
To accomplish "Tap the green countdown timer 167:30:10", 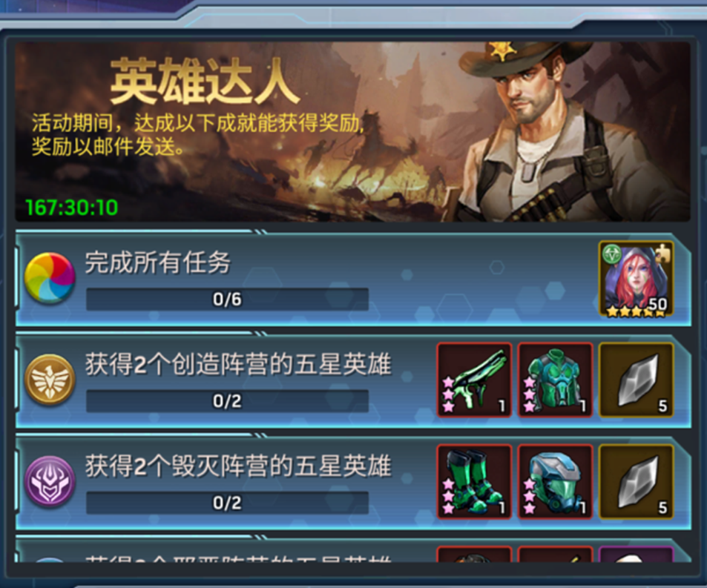I will pos(72,208).
